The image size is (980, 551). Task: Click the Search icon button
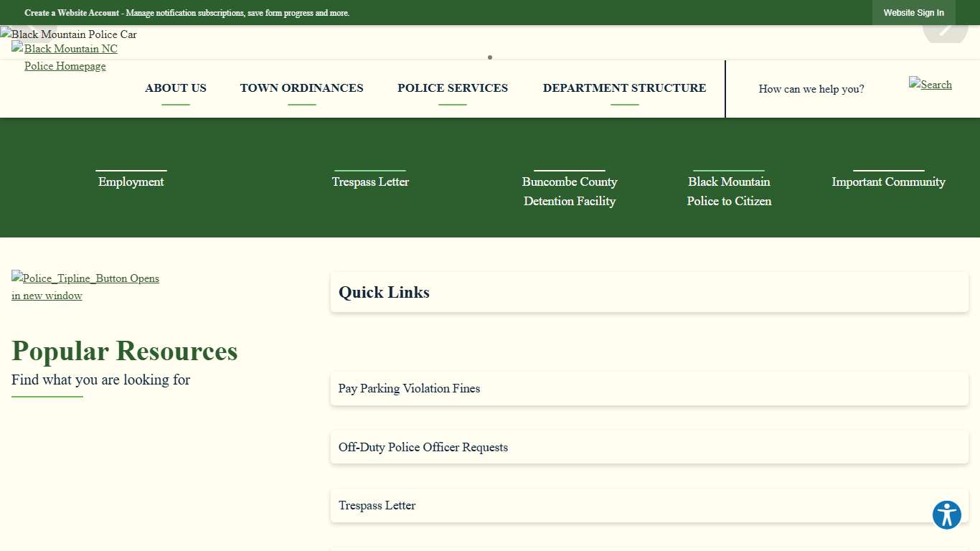tap(930, 85)
